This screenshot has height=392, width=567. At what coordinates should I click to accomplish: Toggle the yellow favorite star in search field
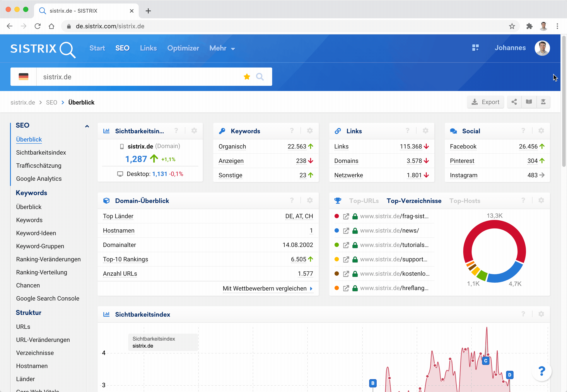pos(247,77)
